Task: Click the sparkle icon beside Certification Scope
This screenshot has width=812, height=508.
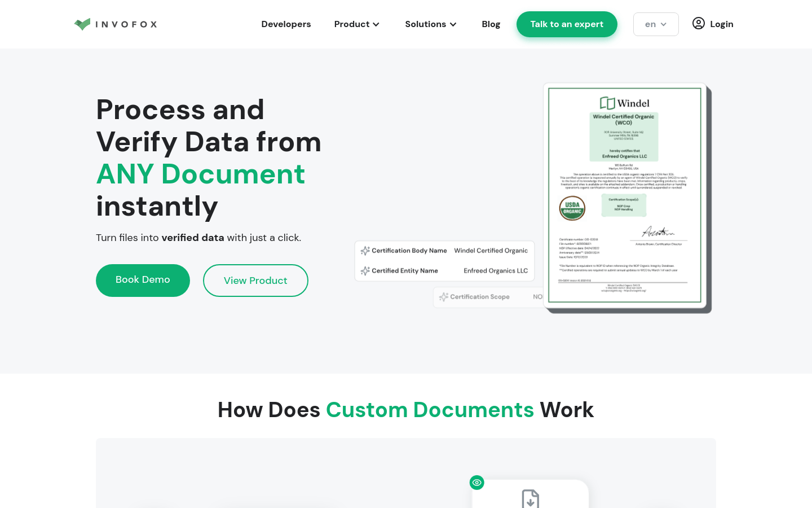Action: pyautogui.click(x=444, y=297)
